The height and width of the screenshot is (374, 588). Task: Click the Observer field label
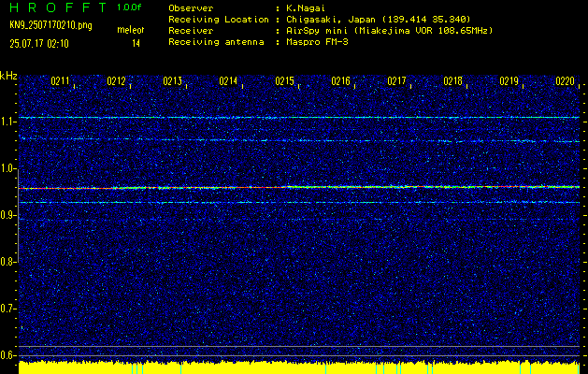191,8
